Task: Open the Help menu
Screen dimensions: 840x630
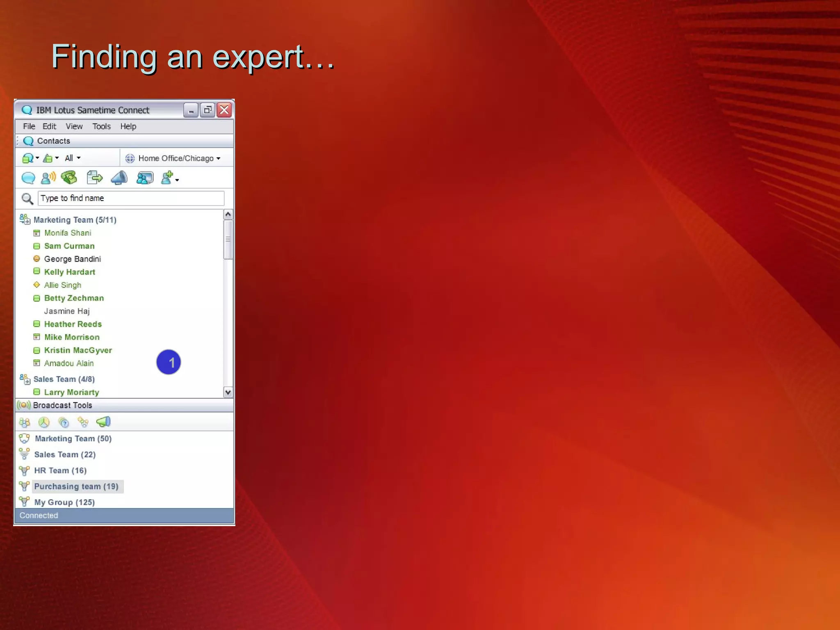Action: coord(128,126)
